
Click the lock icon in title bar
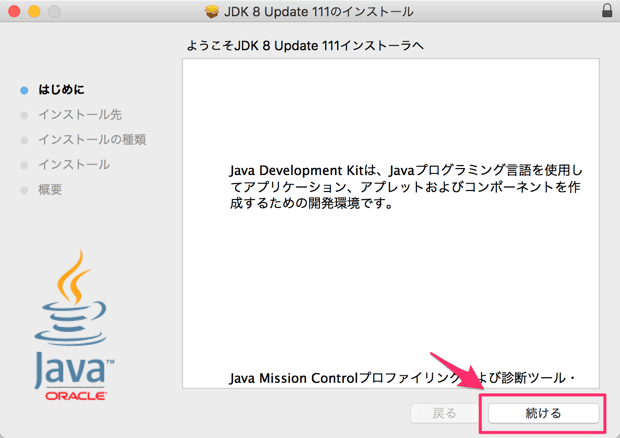coord(607,11)
